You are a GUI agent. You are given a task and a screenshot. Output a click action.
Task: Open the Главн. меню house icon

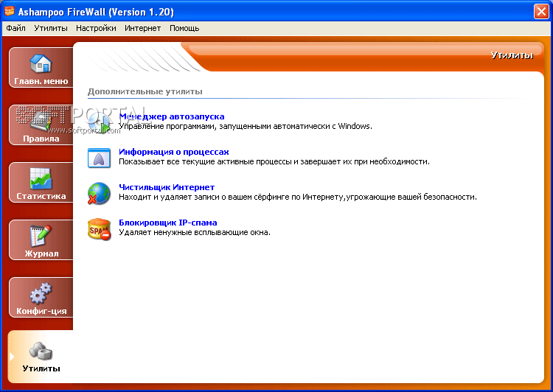click(x=41, y=63)
